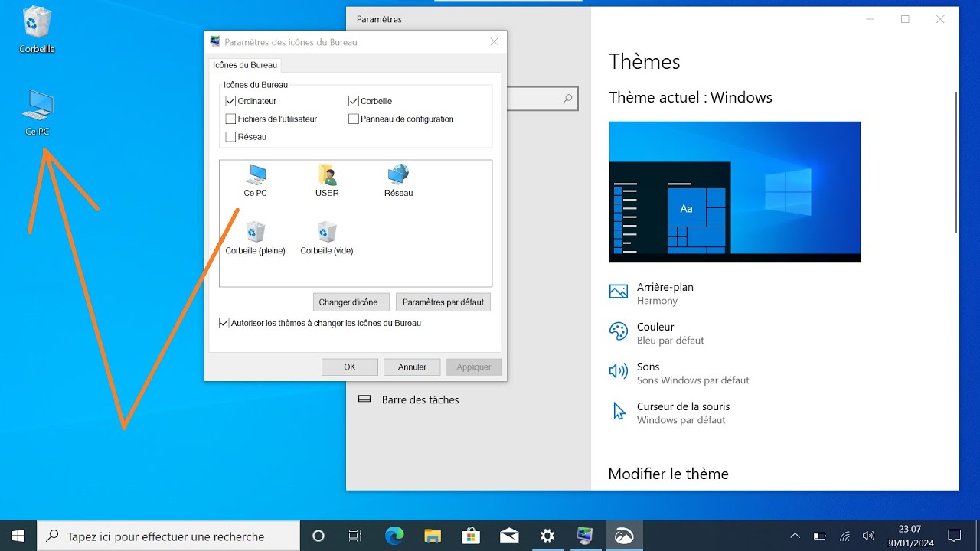Click the desktop icon settings taskbar icon
Screen dimensions: 980x551
click(586, 536)
